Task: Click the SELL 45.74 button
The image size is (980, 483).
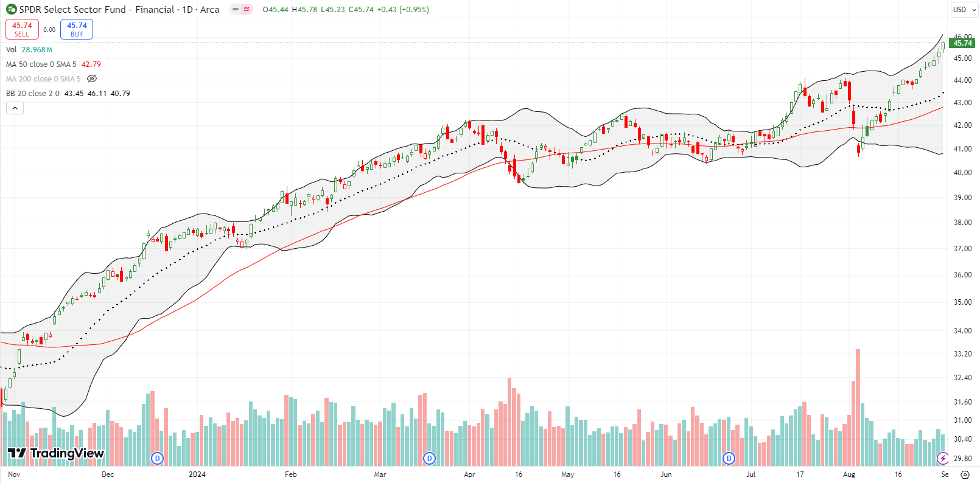Action: (x=22, y=29)
